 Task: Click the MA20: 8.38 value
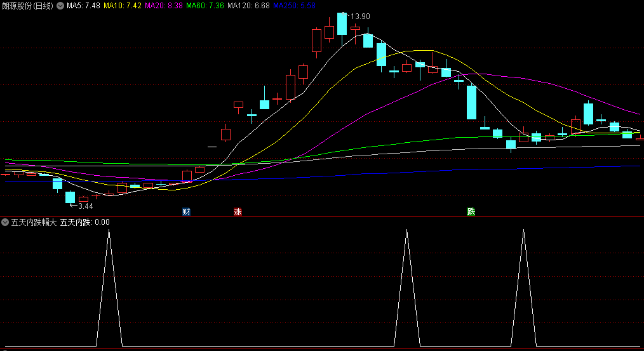point(164,6)
